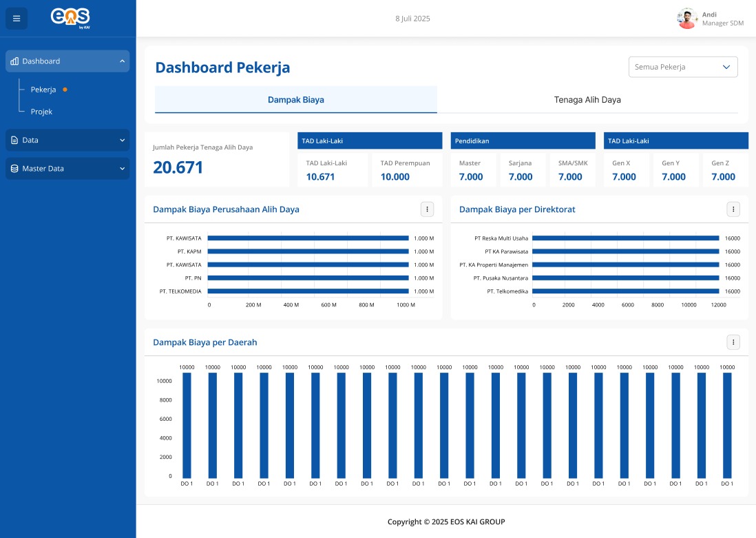The width and height of the screenshot is (756, 538).
Task: Open the Semua Pekerja dropdown
Action: (683, 67)
